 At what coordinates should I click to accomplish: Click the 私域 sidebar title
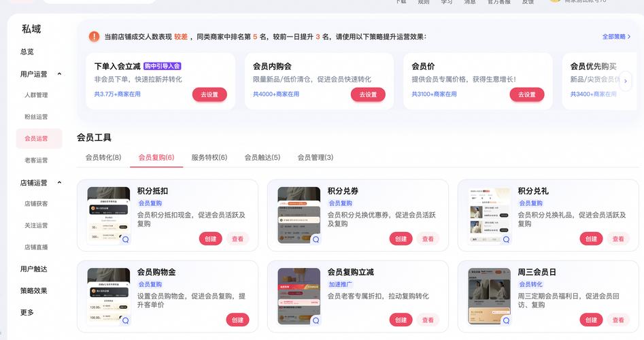32,29
